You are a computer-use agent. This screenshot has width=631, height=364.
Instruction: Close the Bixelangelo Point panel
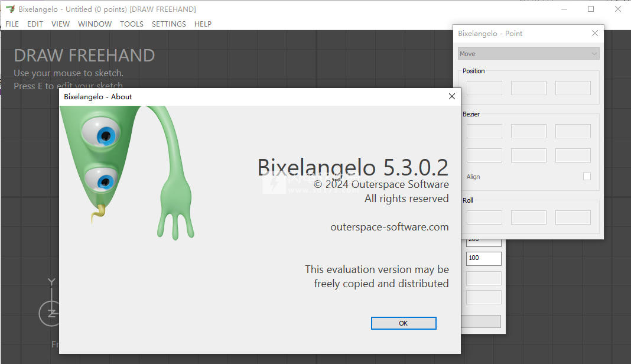(595, 34)
